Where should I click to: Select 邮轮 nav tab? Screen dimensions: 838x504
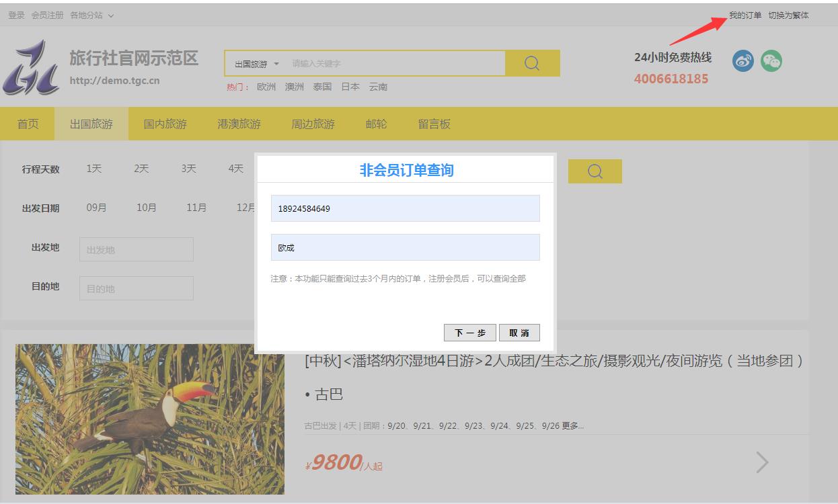(x=377, y=124)
